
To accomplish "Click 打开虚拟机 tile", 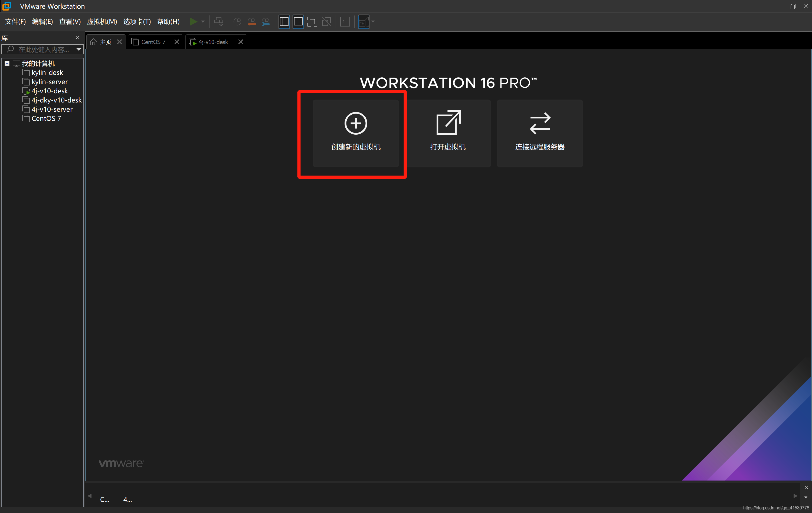I will coord(448,133).
